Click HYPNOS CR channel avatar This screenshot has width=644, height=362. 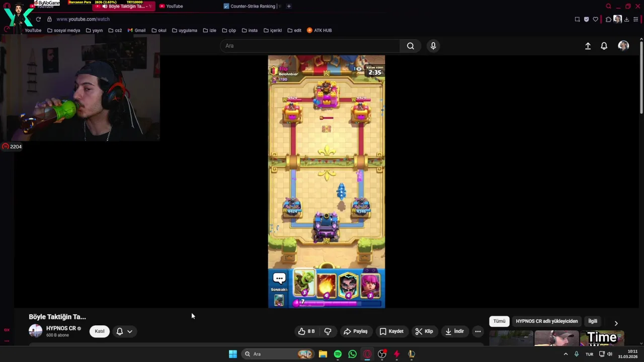click(x=36, y=331)
